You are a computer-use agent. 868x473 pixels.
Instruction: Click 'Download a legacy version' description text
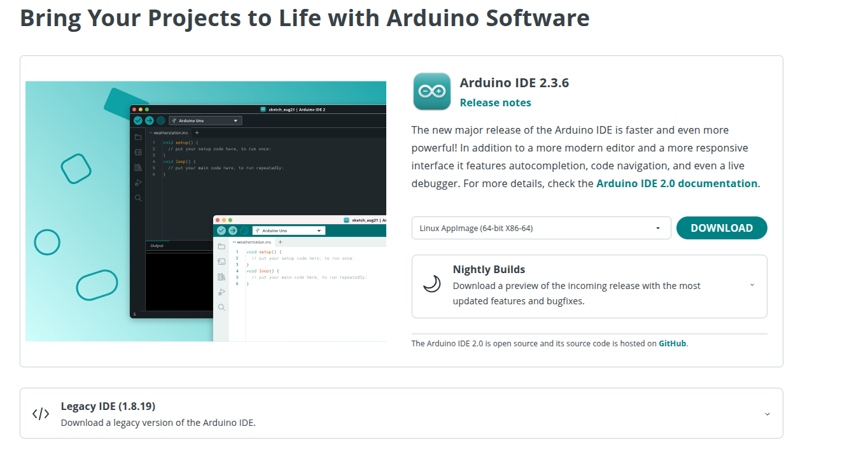point(158,423)
